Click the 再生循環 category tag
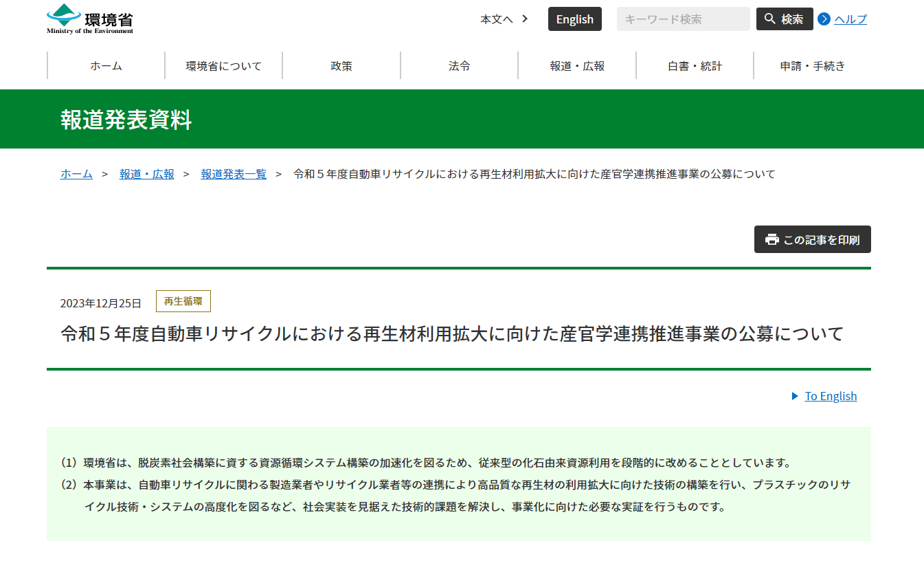924x570 pixels. [x=183, y=301]
